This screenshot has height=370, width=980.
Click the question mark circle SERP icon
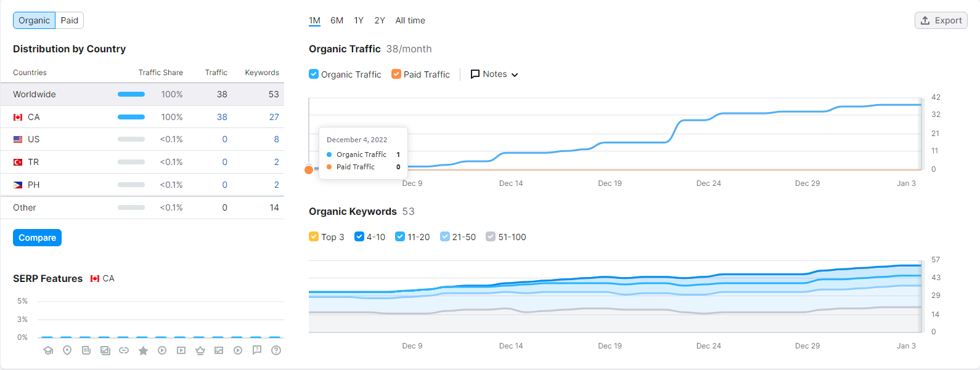(276, 350)
